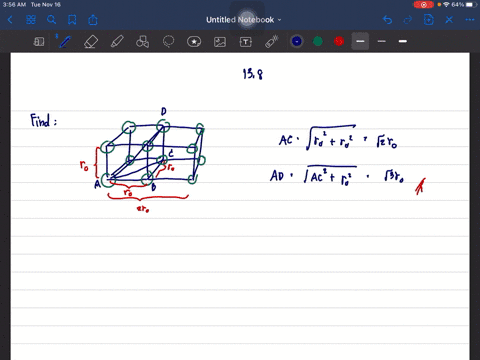Select the Lasso tool
This screenshot has width=480, height=360.
tap(168, 42)
